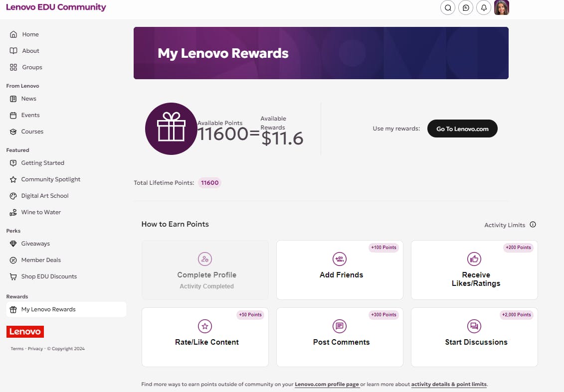Image resolution: width=564 pixels, height=392 pixels.
Task: Click the Digital Art School palette icon
Action: pyautogui.click(x=13, y=196)
